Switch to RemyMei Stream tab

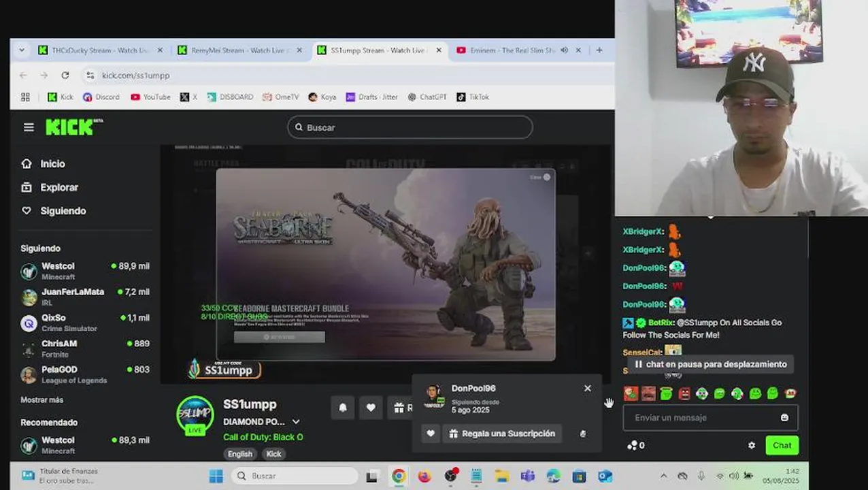239,50
